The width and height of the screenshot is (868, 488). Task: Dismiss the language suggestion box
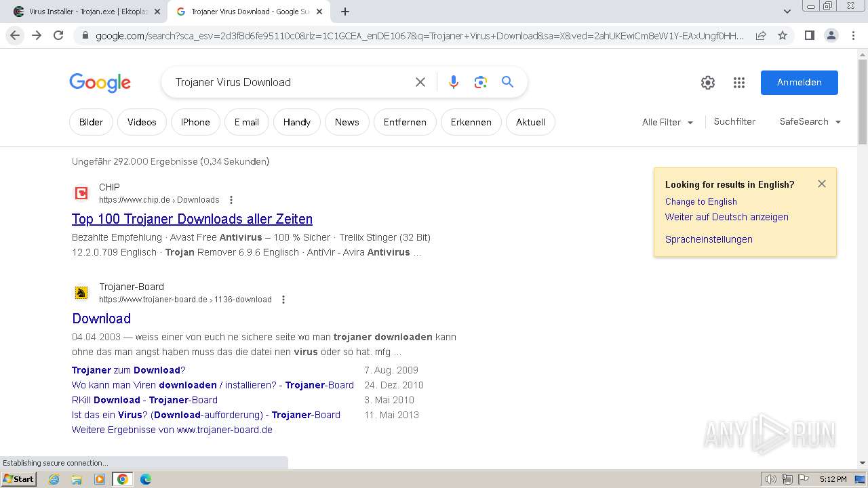point(822,184)
